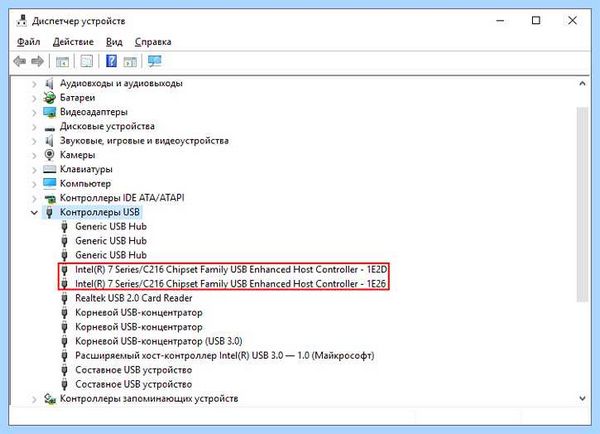This screenshot has width=600, height=434.
Task: Select the Видеоадаптеры category label
Action: [x=94, y=112]
